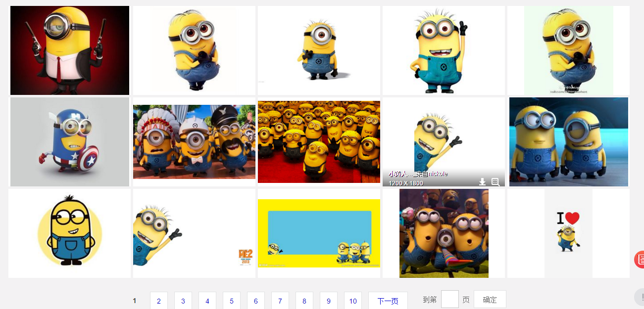Open the yellow frame with blue board image

[319, 233]
